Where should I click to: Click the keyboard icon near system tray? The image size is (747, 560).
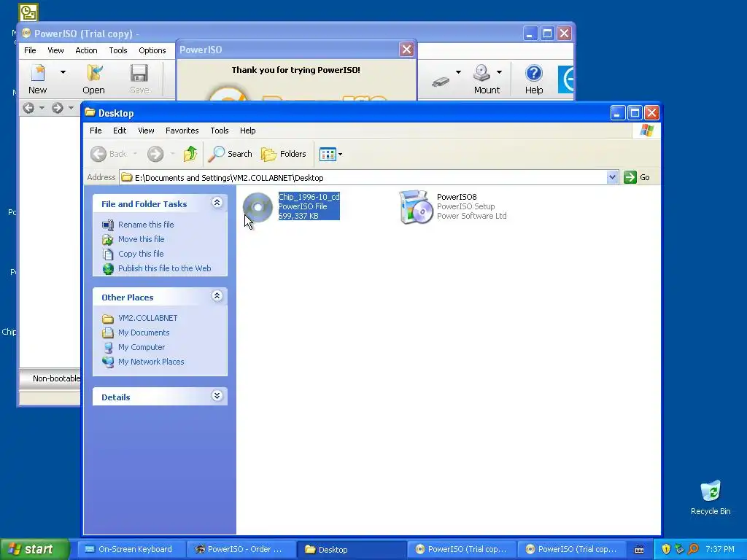[x=639, y=550]
